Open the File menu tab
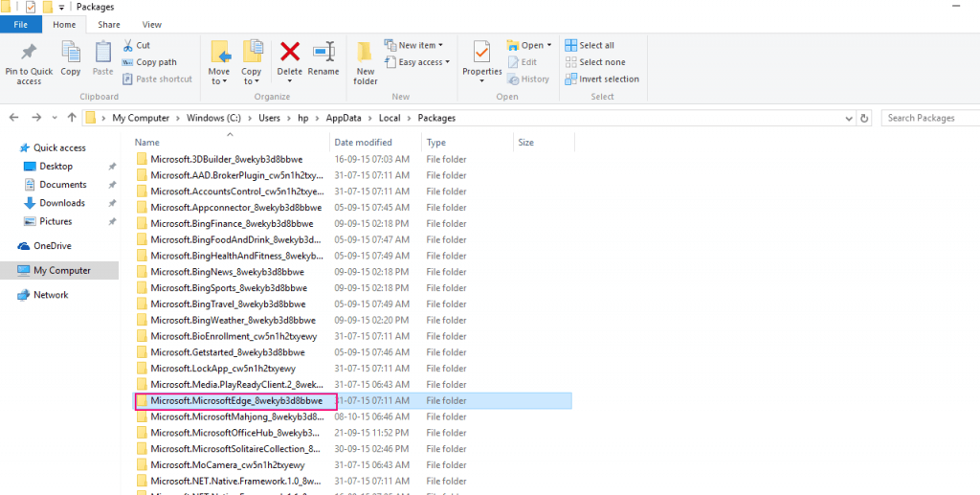This screenshot has height=495, width=980. tap(21, 24)
